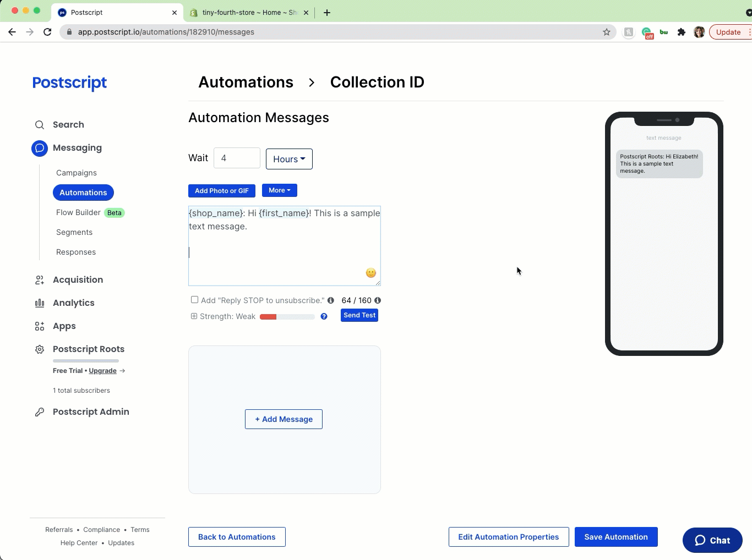Screen dimensions: 752x560
Task: Click the browser Update button
Action: [x=729, y=32]
